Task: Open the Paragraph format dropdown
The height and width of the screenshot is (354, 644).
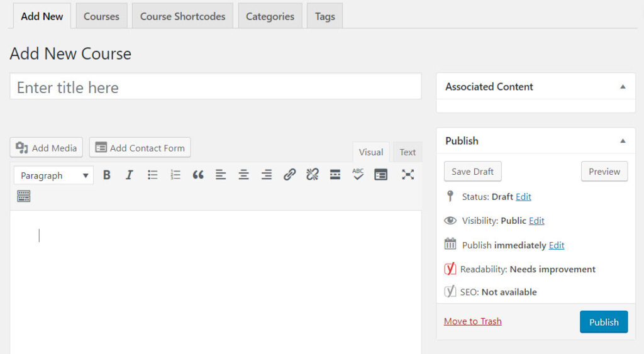Action: 53,175
